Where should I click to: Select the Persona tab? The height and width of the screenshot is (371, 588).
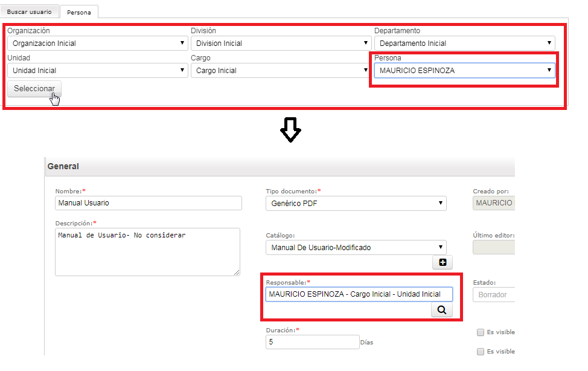pyautogui.click(x=79, y=12)
